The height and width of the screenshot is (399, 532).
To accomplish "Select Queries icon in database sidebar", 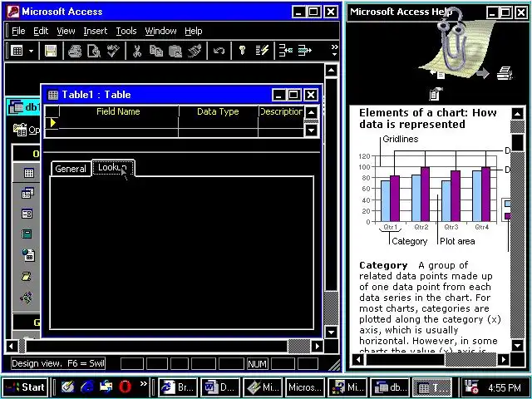I will point(27,193).
